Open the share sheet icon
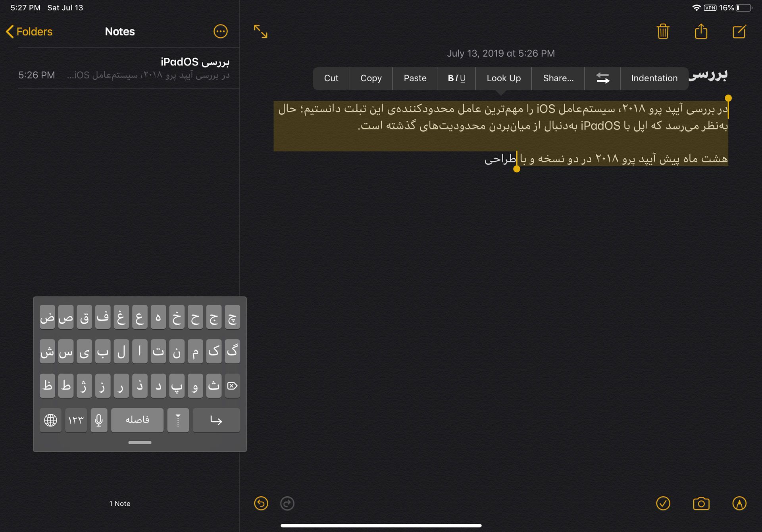This screenshot has height=532, width=762. (x=701, y=31)
